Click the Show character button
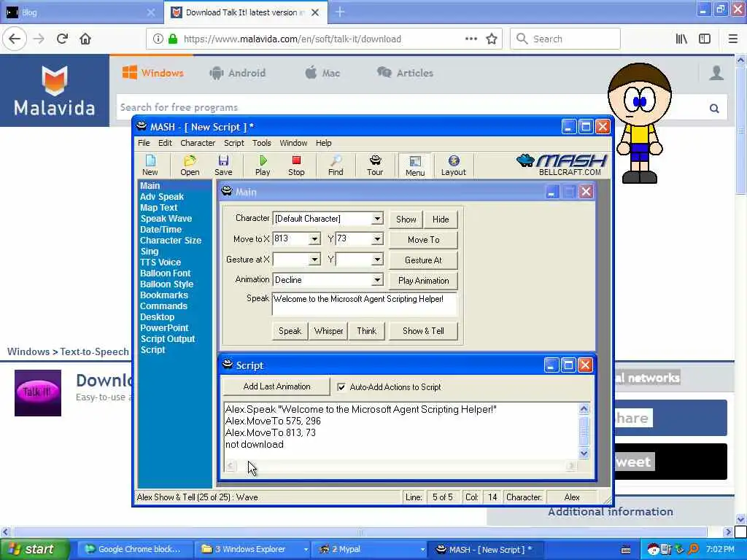This screenshot has height=560, width=747. click(406, 219)
